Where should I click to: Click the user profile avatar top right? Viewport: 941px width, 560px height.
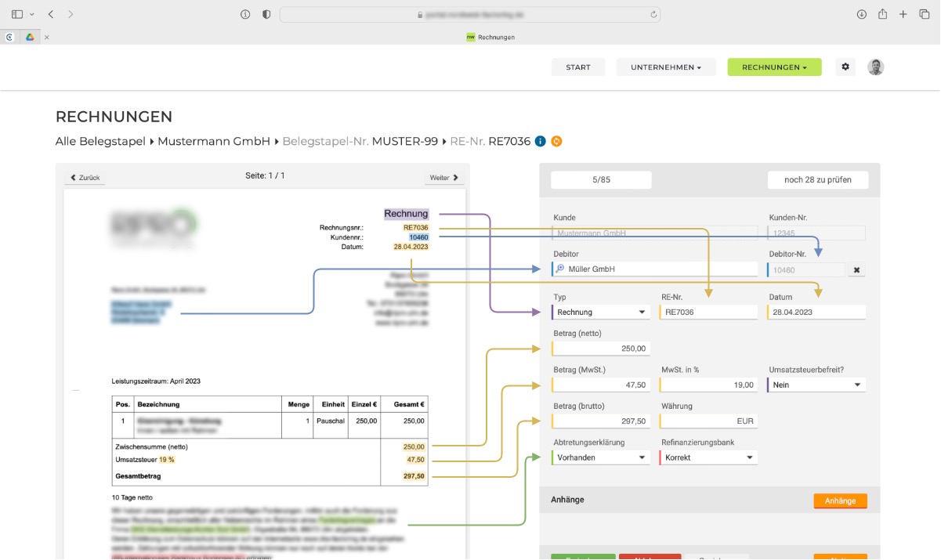875,67
